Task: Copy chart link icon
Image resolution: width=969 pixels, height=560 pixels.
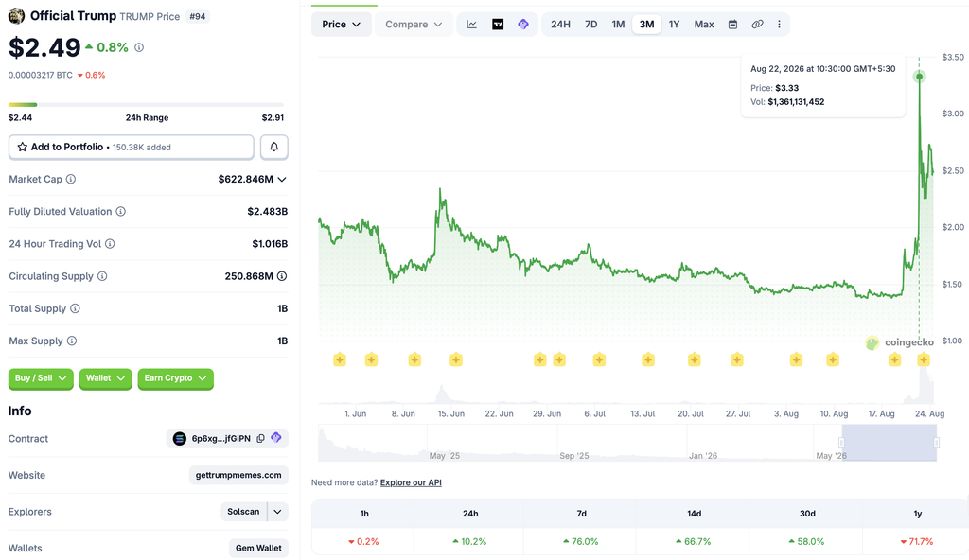Action: (757, 24)
